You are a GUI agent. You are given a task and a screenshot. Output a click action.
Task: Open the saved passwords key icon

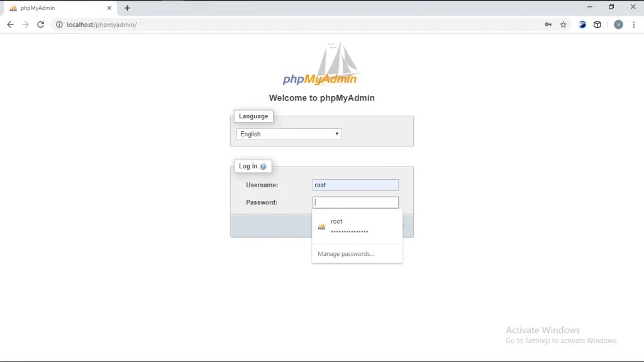[x=548, y=25]
